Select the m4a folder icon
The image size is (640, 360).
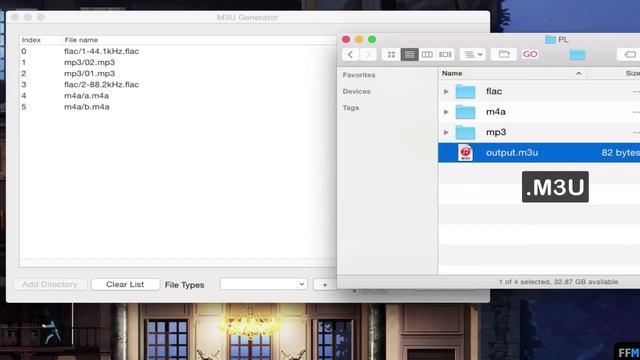465,112
